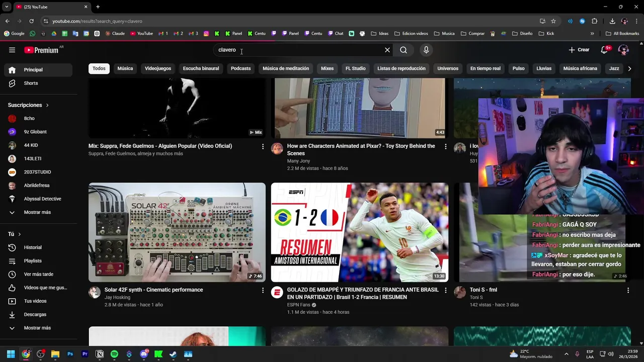Click the browser address bar

[x=287, y=21]
